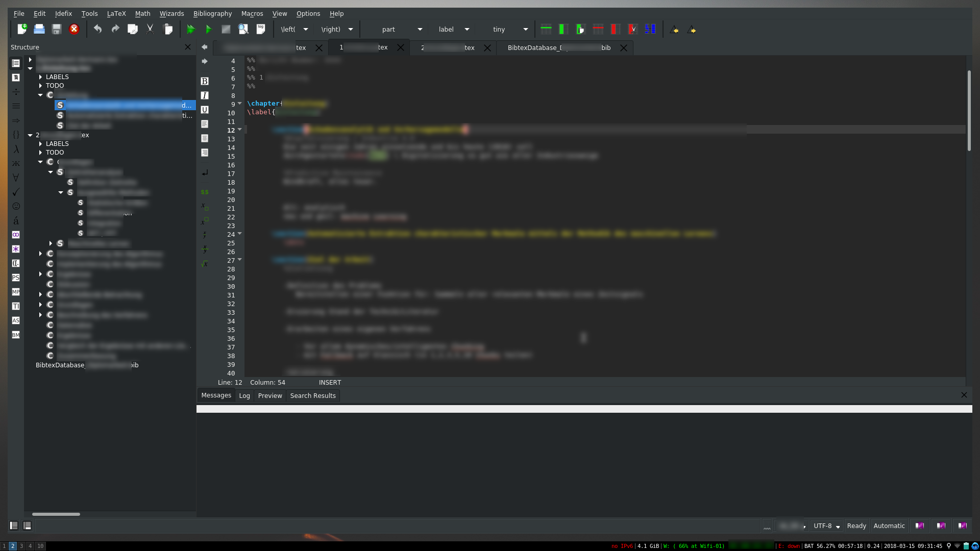Image resolution: width=980 pixels, height=551 pixels.
Task: Click the Structure panel horizontal scrollbar
Action: [x=56, y=514]
